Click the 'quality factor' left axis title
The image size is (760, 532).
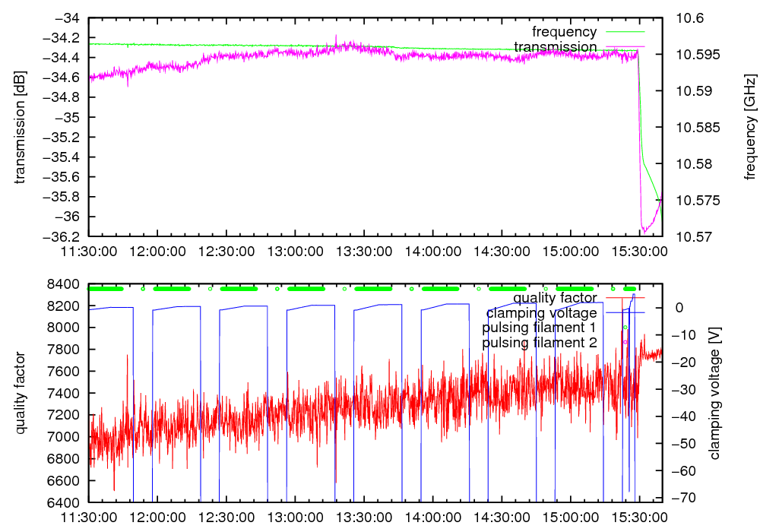coord(21,393)
